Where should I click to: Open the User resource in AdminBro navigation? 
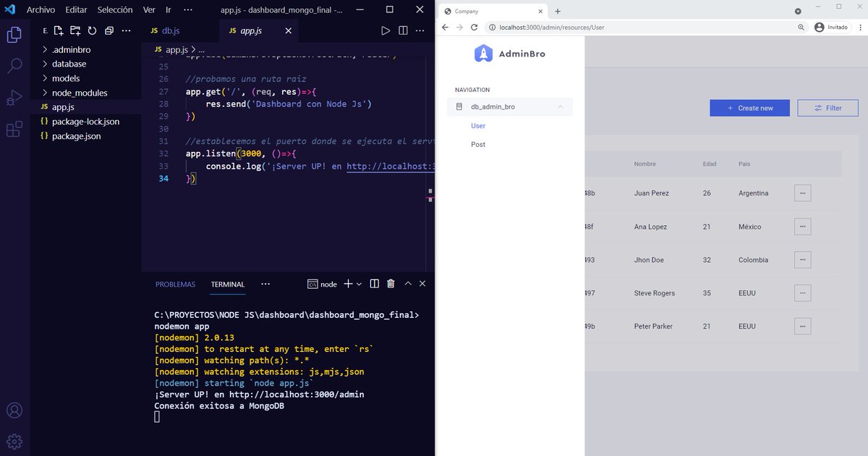(x=478, y=126)
